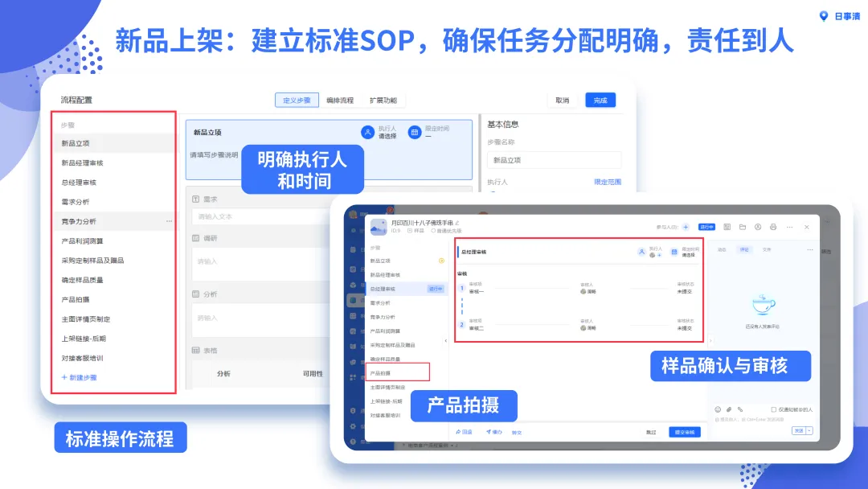Click the 执行人 person icon in 总经理审核 header
Screen dimensions: 868x489
pos(641,252)
